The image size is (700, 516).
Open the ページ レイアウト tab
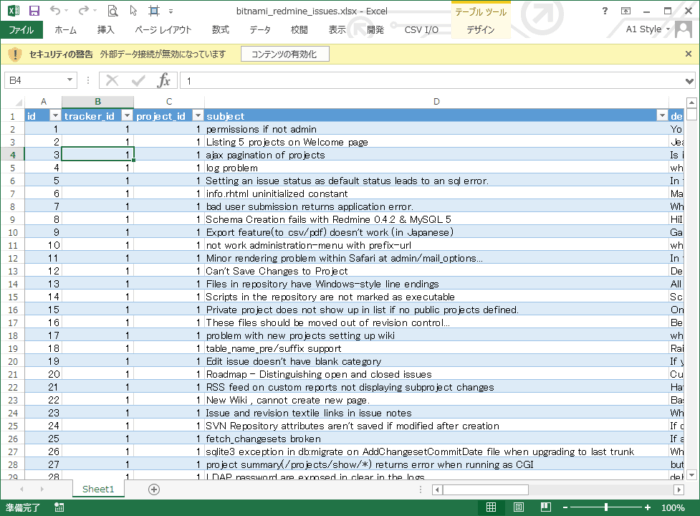163,30
